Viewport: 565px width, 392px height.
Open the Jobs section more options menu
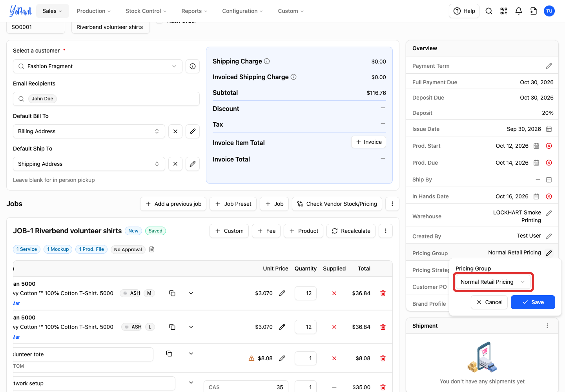(x=392, y=204)
